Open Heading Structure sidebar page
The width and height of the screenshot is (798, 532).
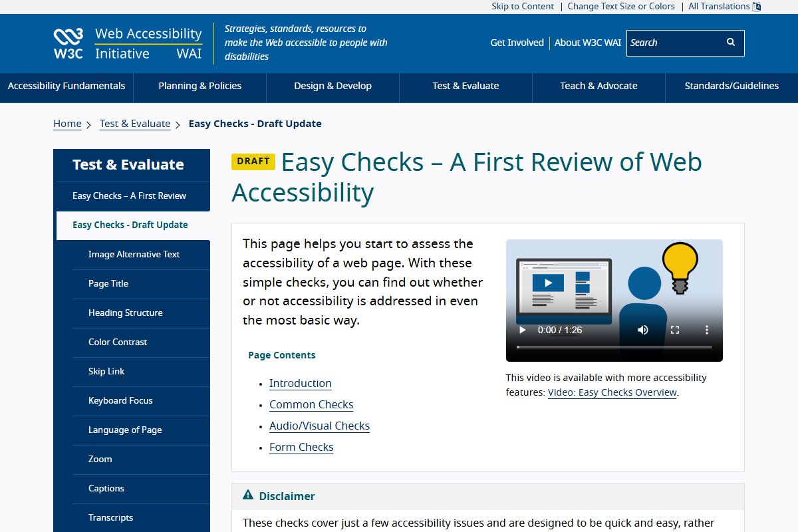(x=141, y=313)
